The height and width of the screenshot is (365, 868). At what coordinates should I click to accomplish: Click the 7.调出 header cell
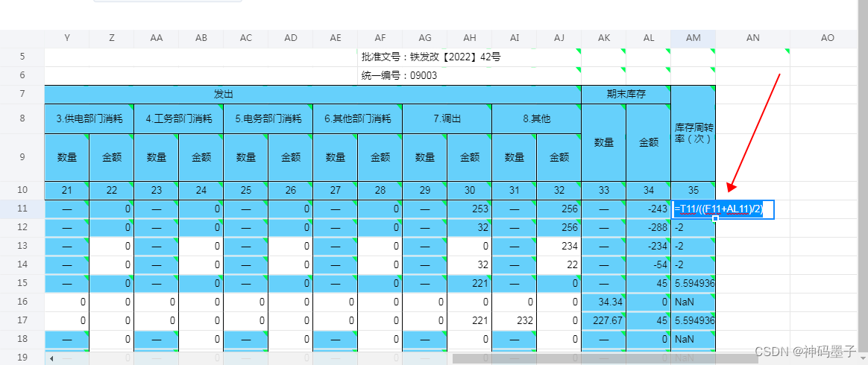click(447, 119)
